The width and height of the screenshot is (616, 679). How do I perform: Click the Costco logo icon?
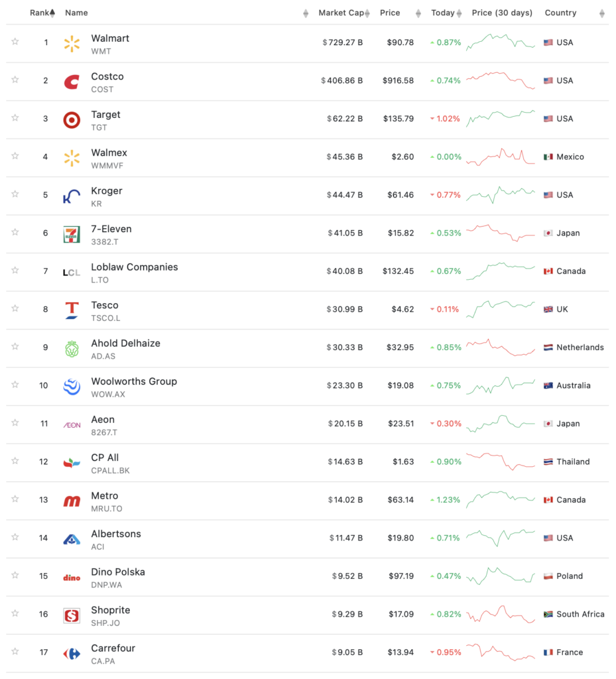click(72, 82)
